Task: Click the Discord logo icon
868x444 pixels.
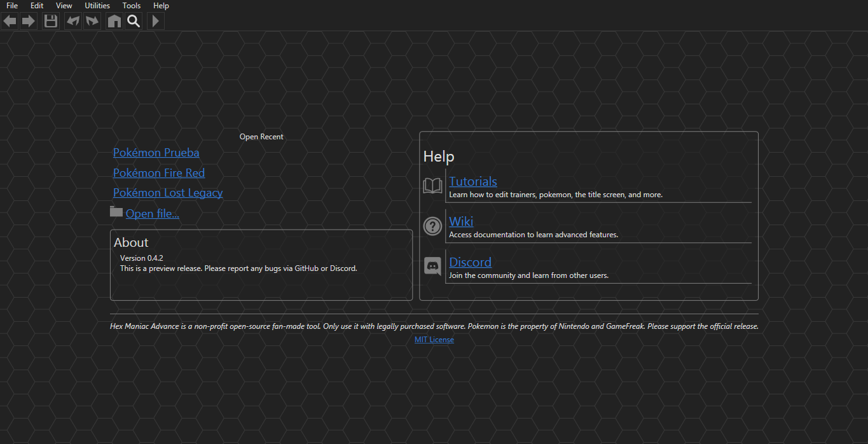Action: 432,266
